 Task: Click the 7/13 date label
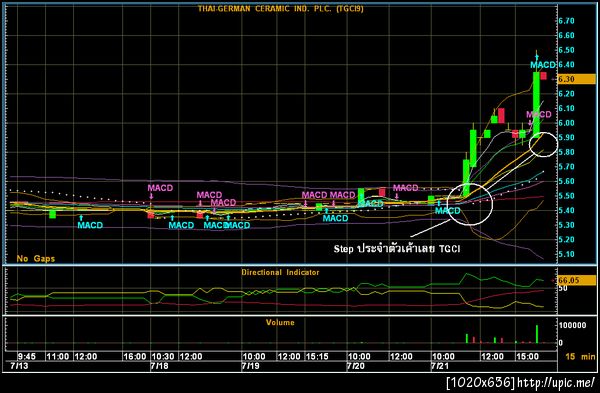19,366
